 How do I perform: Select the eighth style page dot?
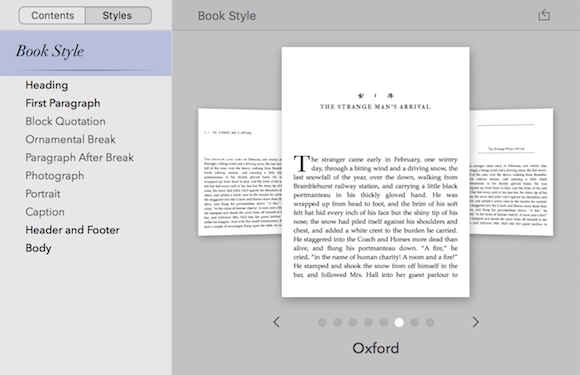[430, 322]
